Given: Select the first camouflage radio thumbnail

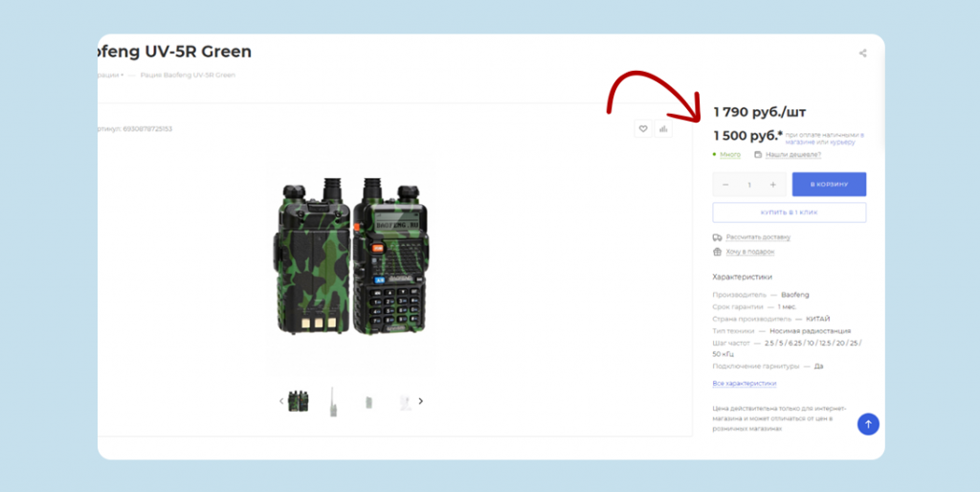Looking at the screenshot, I should (x=299, y=401).
